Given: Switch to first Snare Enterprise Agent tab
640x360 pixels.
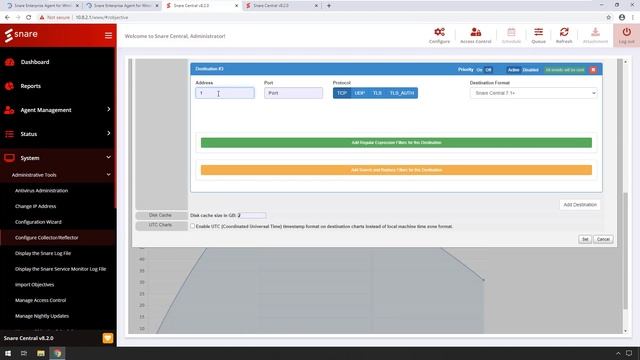Looking at the screenshot, I should (x=42, y=6).
